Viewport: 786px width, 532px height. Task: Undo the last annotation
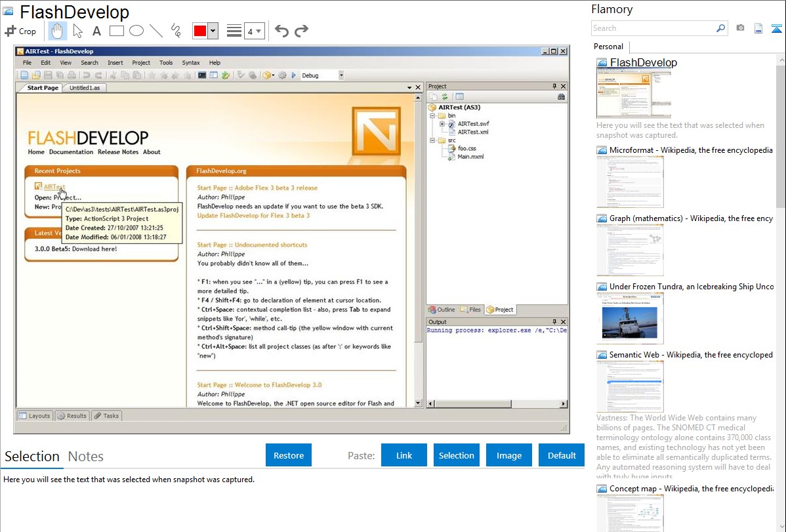(281, 31)
